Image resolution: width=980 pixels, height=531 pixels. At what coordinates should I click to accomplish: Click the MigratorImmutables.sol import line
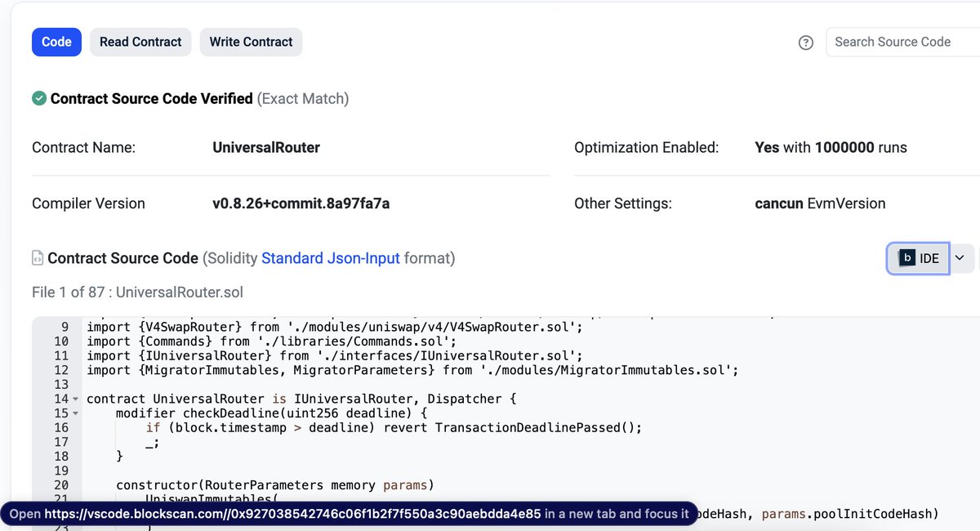click(x=412, y=370)
